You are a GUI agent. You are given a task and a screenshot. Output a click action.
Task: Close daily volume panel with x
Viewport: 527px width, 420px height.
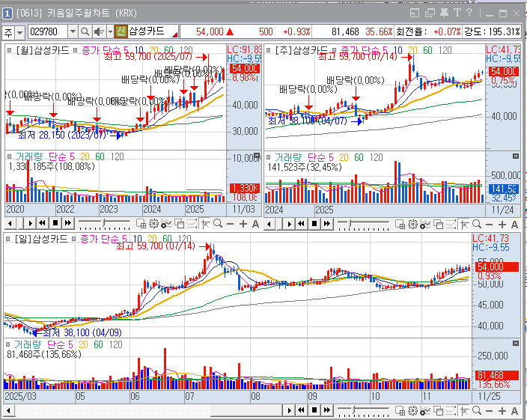[516, 343]
